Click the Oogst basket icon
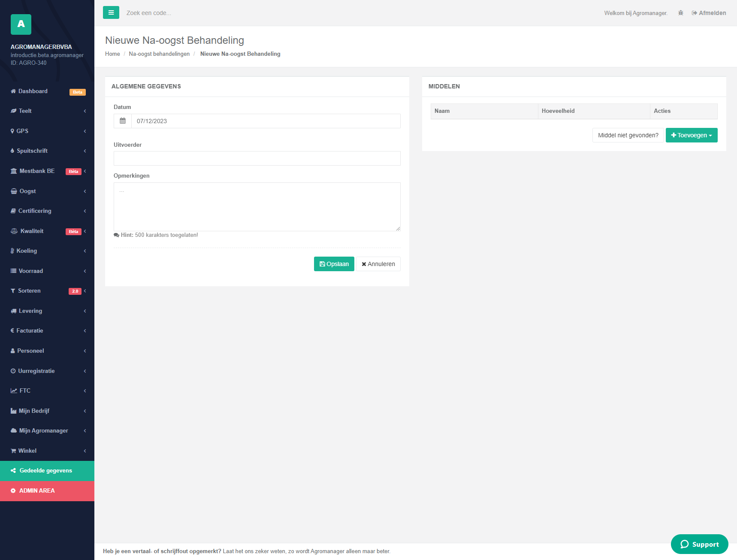737x560 pixels. pos(14,191)
